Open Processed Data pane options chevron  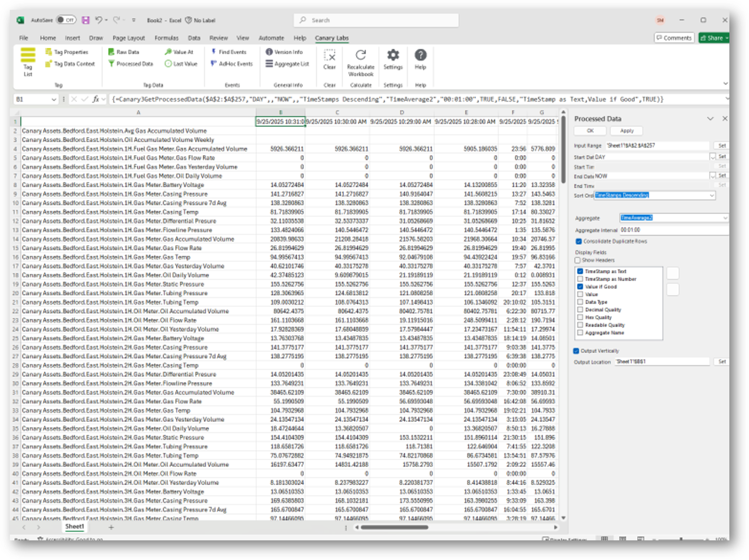tap(710, 119)
